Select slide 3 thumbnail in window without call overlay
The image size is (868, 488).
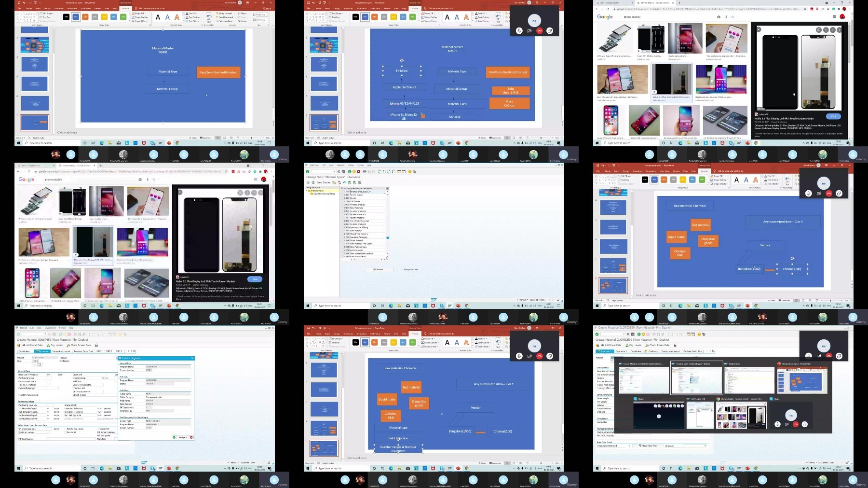[35, 44]
